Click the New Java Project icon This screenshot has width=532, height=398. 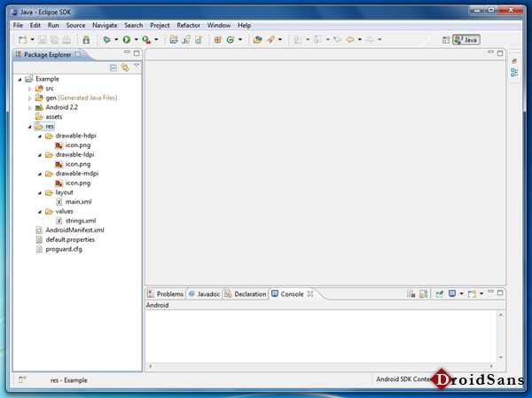[174, 40]
